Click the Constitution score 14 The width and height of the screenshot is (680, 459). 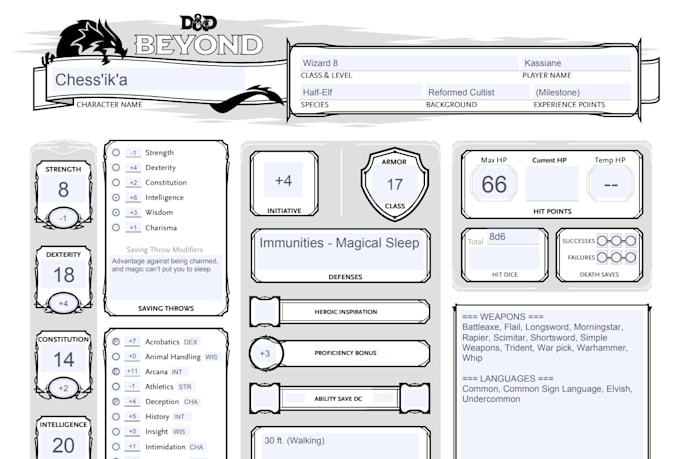[63, 360]
